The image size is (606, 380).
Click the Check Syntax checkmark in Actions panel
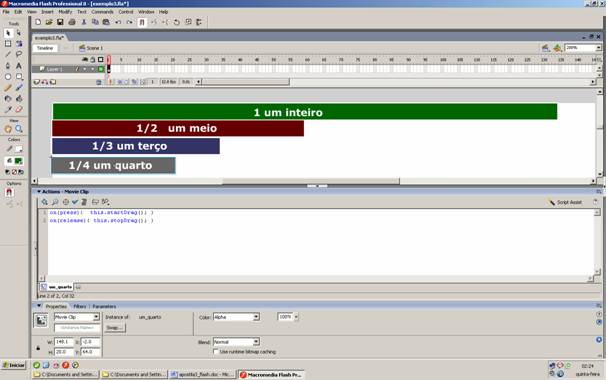75,202
